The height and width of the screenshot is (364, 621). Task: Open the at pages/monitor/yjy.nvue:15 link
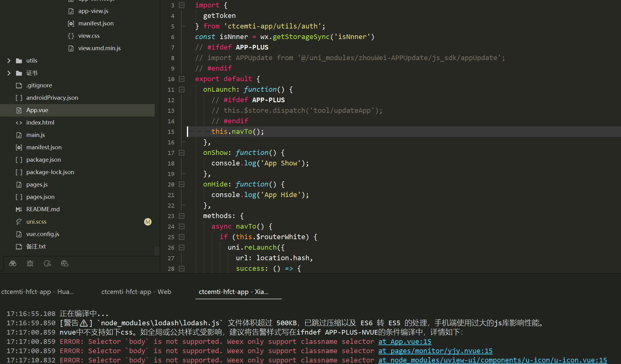(435, 351)
